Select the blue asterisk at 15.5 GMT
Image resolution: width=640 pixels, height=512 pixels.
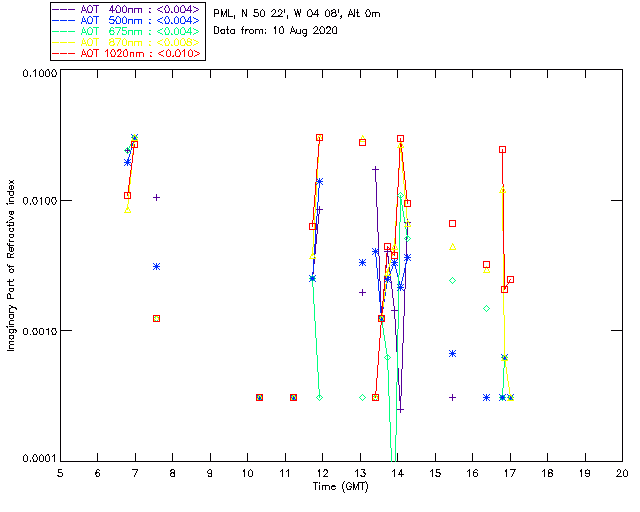tap(452, 354)
